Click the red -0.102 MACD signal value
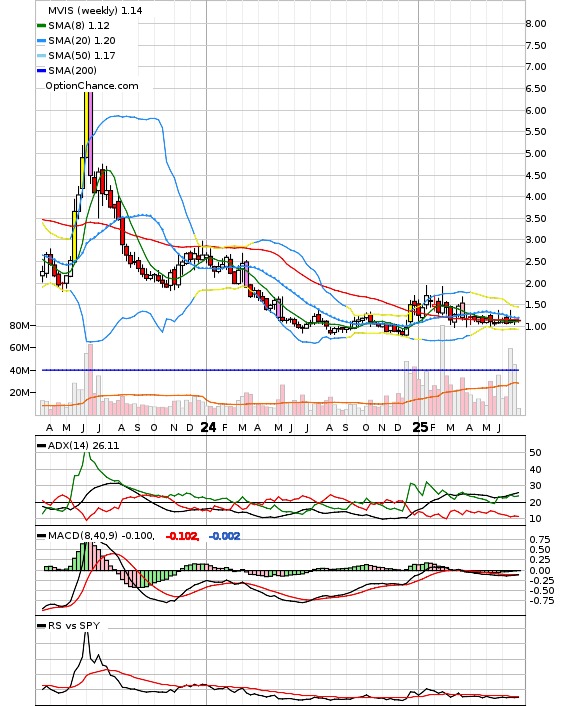This screenshot has height=706, width=566. click(x=182, y=536)
